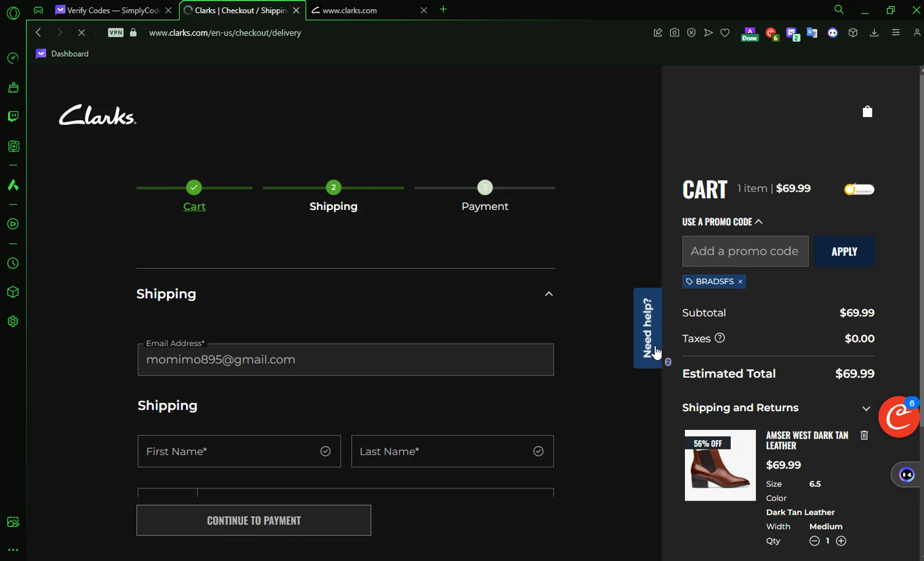Click the Last Name field

click(x=452, y=451)
